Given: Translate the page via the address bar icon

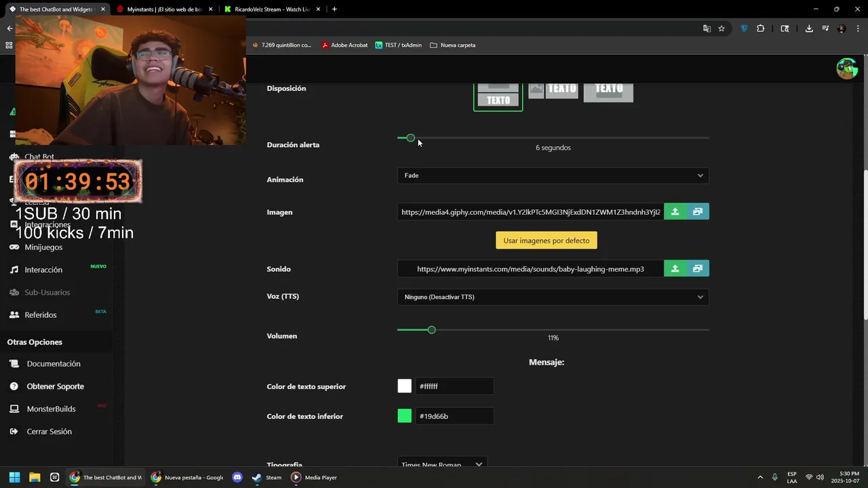Looking at the screenshot, I should (x=707, y=28).
